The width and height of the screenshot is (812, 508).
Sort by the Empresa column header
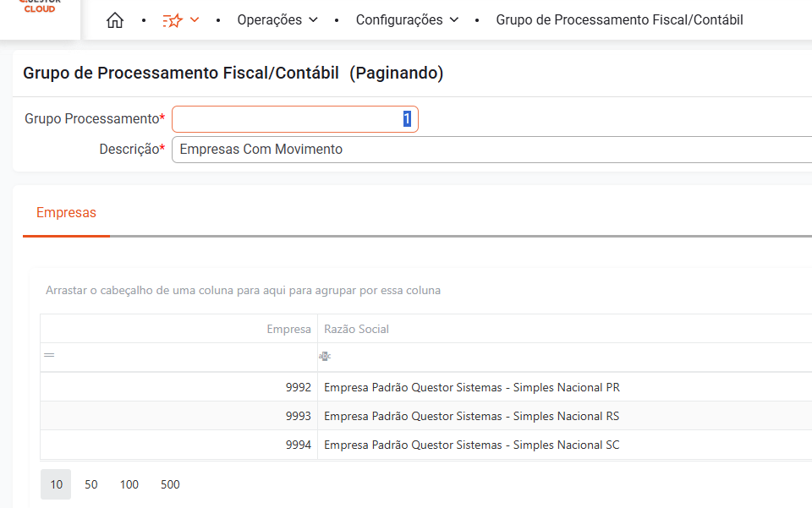tap(178, 329)
